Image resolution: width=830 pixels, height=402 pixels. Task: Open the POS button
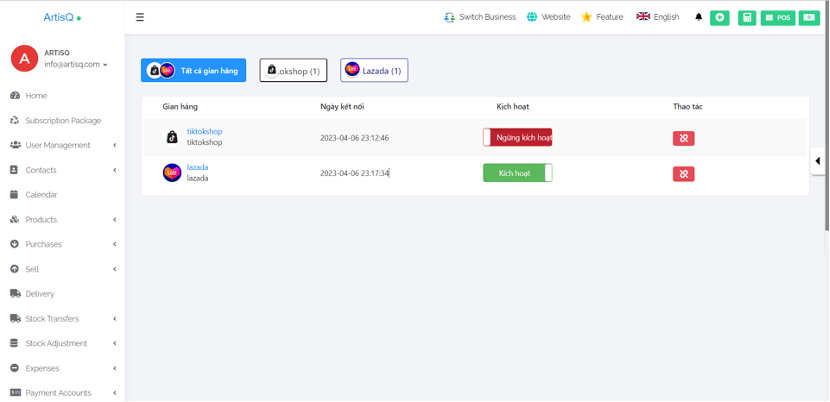777,17
